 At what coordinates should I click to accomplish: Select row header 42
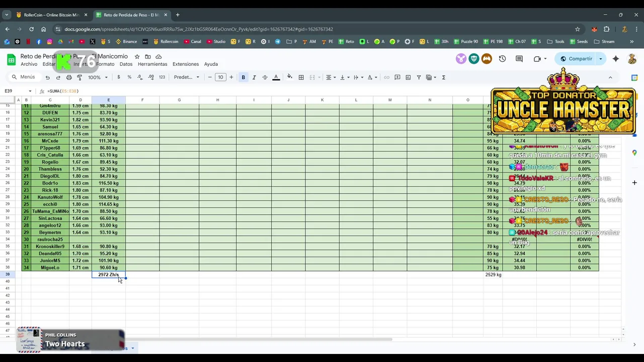click(x=8, y=295)
